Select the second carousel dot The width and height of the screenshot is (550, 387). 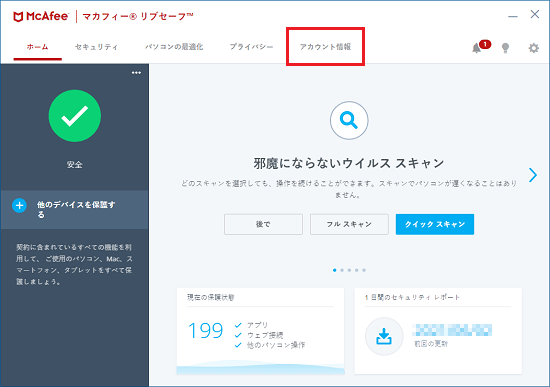click(x=342, y=270)
